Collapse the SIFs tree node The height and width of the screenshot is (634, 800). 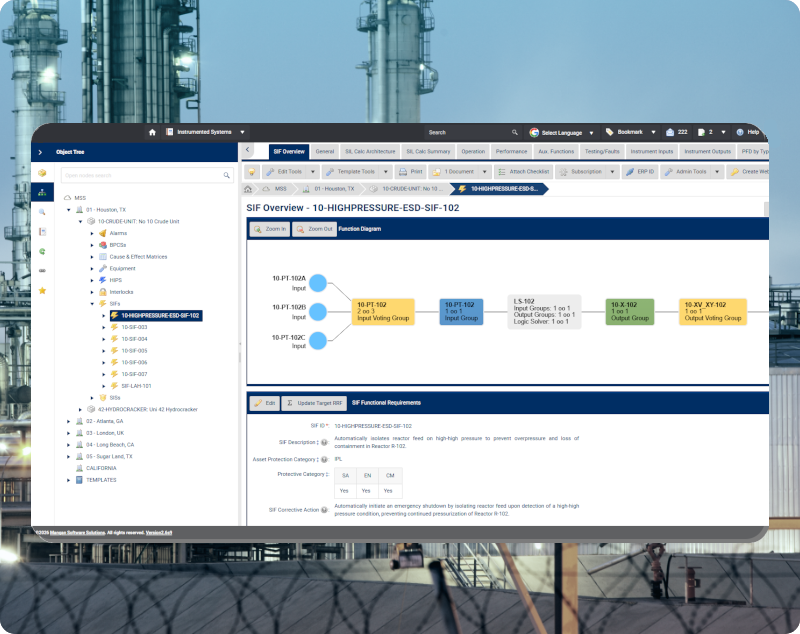[92, 303]
